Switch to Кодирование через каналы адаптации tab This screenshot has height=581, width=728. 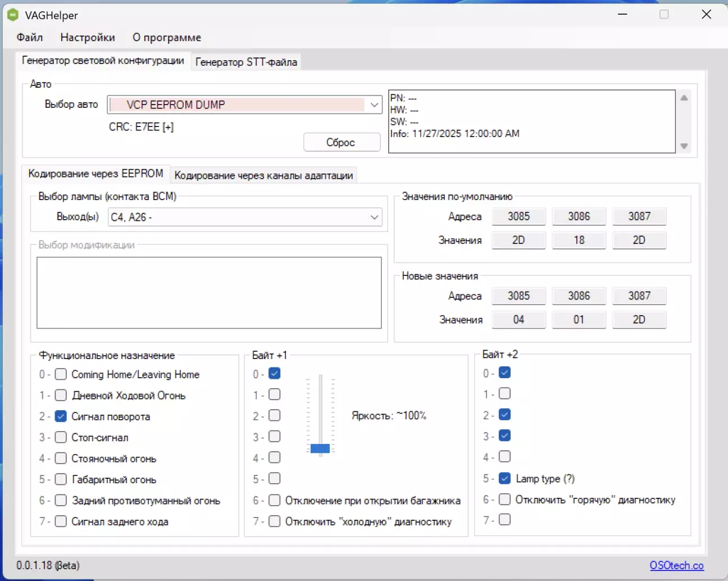pyautogui.click(x=263, y=175)
